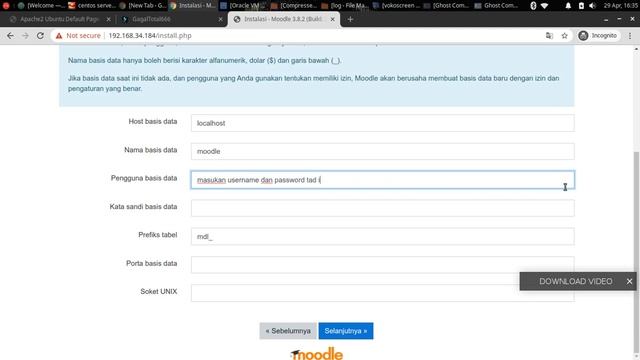Open the notifications bell icon
640x360 pixels.
click(568, 6)
